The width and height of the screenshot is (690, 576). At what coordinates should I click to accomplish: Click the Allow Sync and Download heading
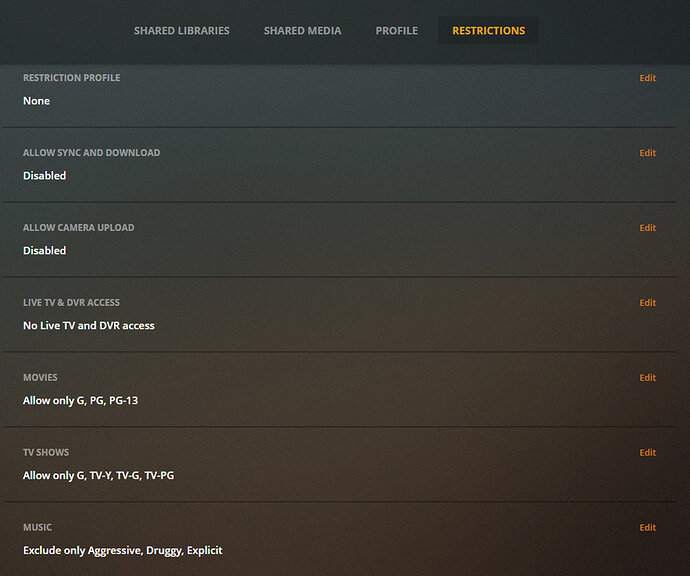(x=92, y=153)
